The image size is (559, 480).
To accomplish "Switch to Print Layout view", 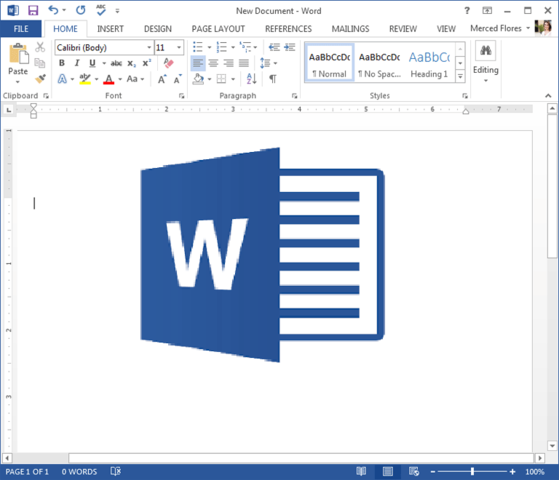I will (388, 471).
